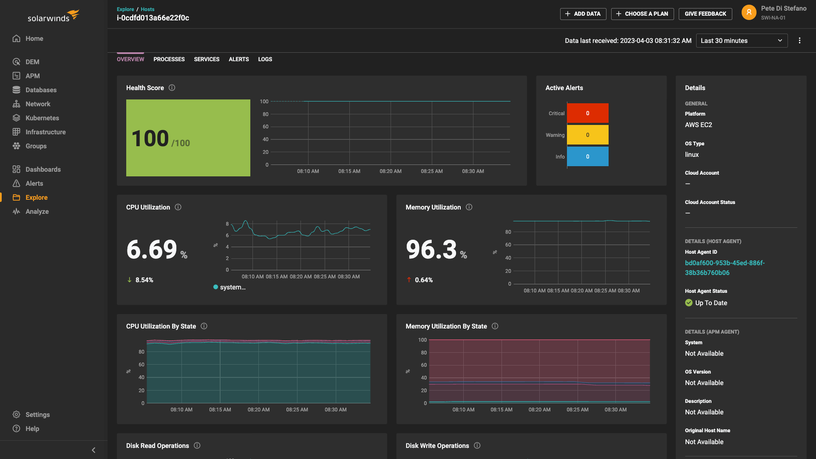Expand the Choose a Plan dropdown
The width and height of the screenshot is (816, 459).
[x=643, y=14]
